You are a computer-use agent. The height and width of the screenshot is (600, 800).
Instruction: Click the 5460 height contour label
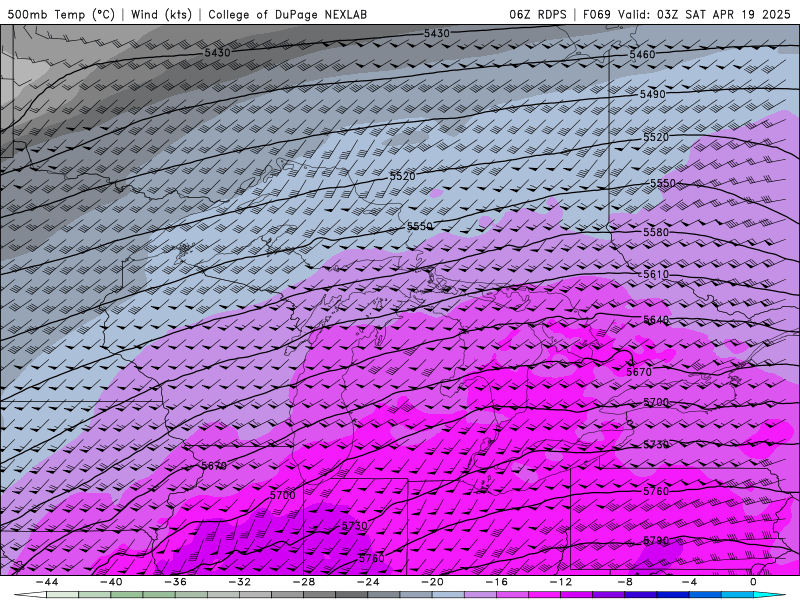642,54
